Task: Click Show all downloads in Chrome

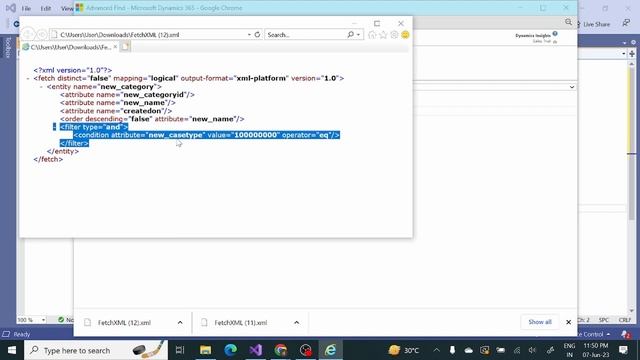Action: point(540,322)
